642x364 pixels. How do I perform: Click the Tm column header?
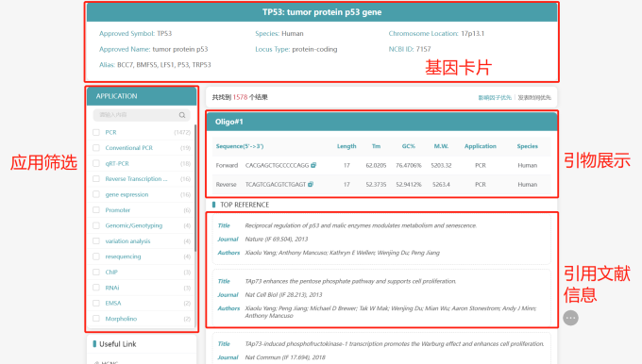(376, 146)
